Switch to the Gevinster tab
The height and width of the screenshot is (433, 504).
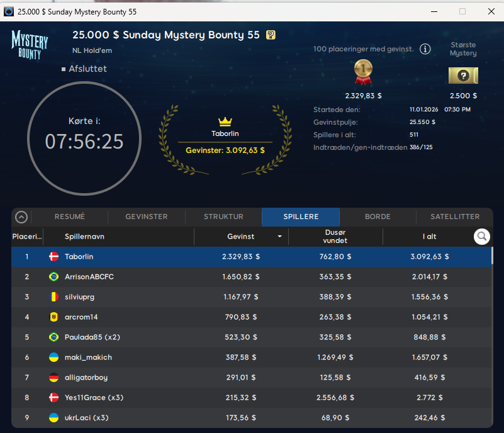(147, 216)
